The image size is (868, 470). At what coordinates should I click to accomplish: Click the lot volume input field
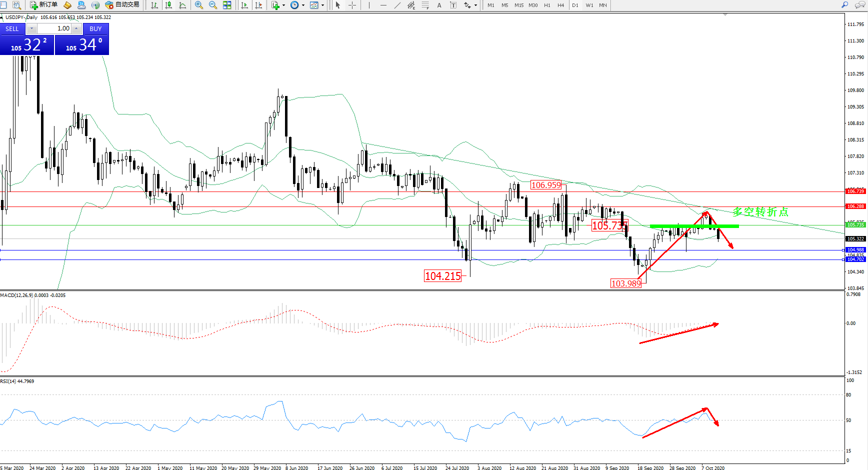click(x=54, y=28)
